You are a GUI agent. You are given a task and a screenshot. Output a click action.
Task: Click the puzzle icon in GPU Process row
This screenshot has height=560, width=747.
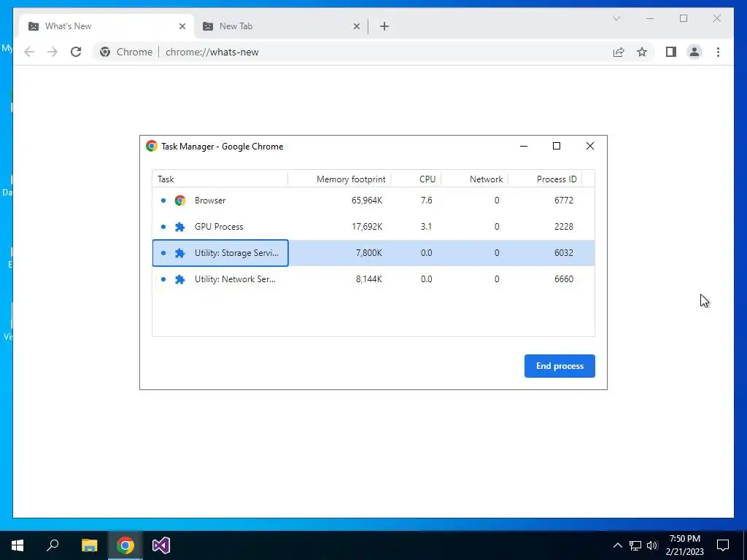(179, 227)
